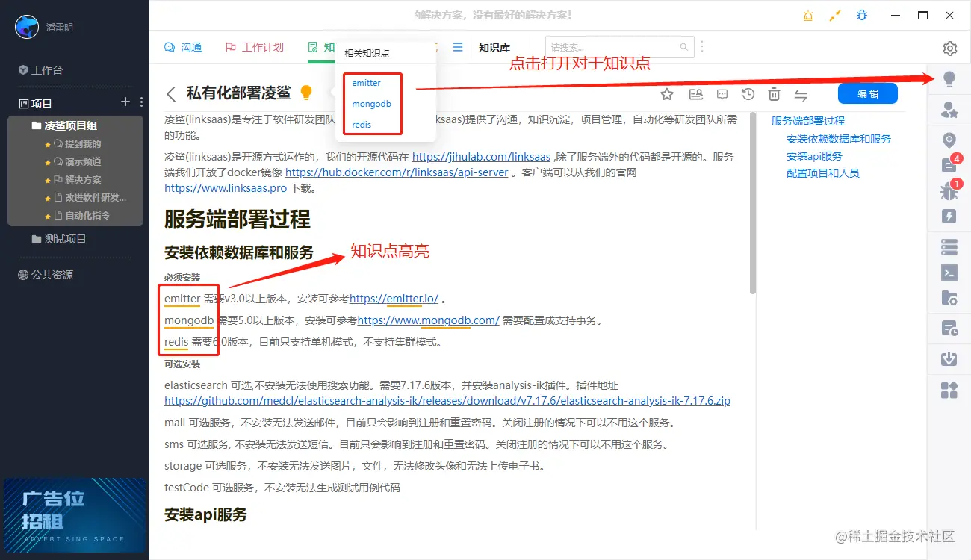Viewport: 971px width, 560px height.
Task: Add a new project with the plus icon
Action: click(x=125, y=102)
